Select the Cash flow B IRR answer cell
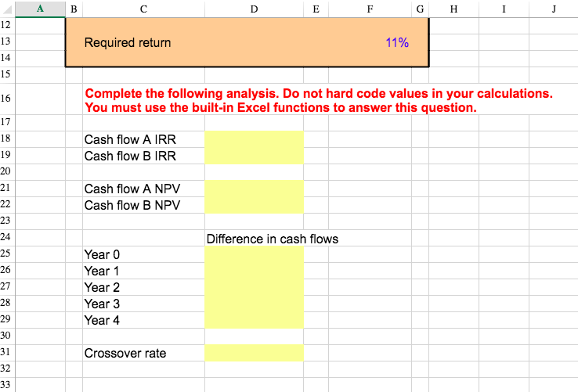This screenshot has width=578, height=392. point(254,156)
